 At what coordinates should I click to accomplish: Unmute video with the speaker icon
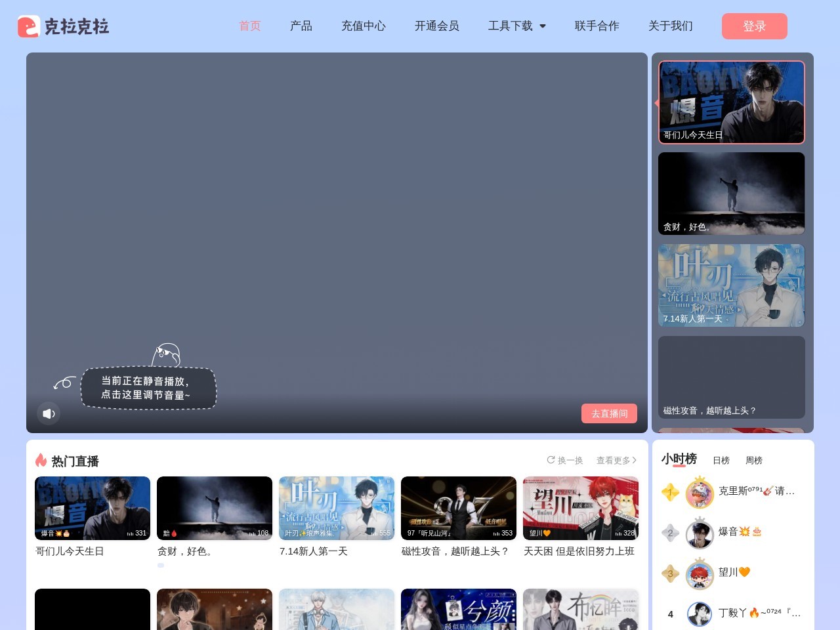[x=48, y=413]
